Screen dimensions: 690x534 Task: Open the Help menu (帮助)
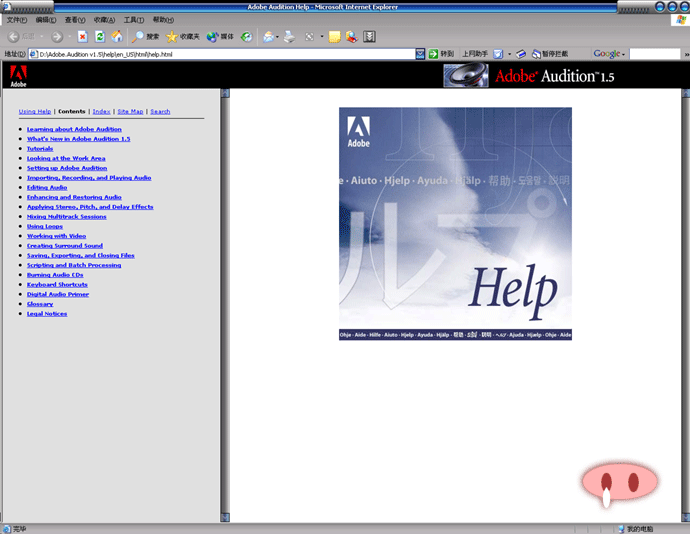click(x=163, y=20)
